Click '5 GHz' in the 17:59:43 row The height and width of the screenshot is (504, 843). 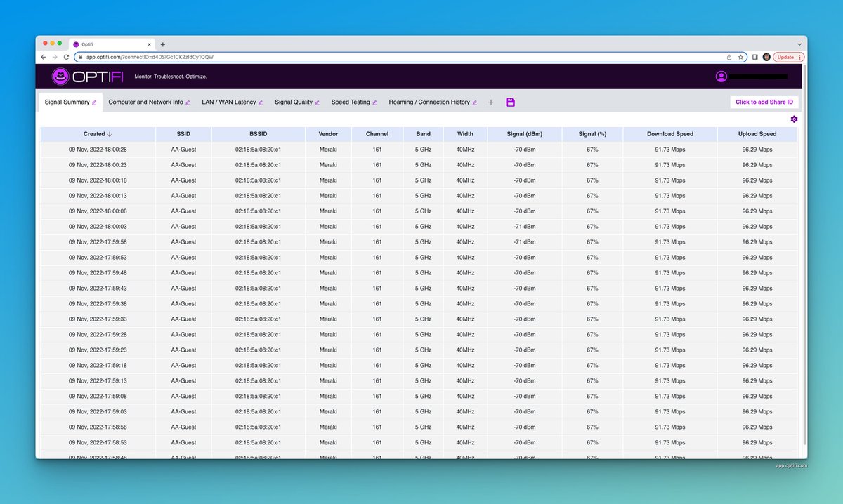coord(423,289)
